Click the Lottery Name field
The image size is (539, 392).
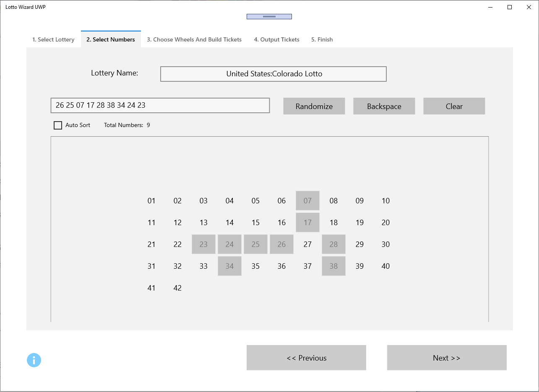tap(273, 74)
